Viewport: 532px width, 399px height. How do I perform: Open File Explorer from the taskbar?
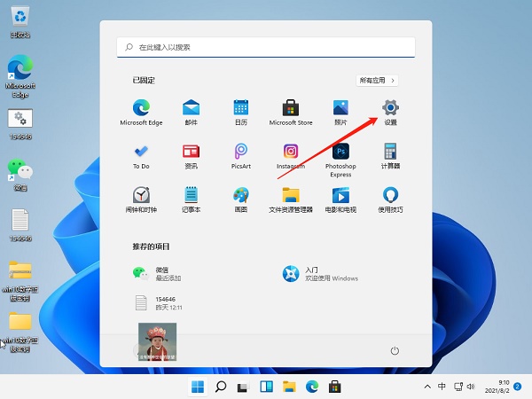(x=289, y=387)
